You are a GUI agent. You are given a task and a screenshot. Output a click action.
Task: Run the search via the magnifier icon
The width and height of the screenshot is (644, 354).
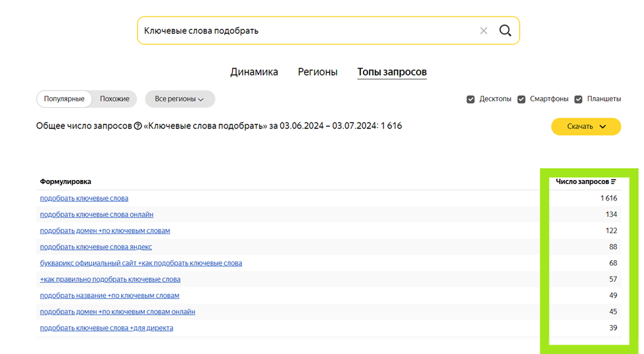point(505,30)
